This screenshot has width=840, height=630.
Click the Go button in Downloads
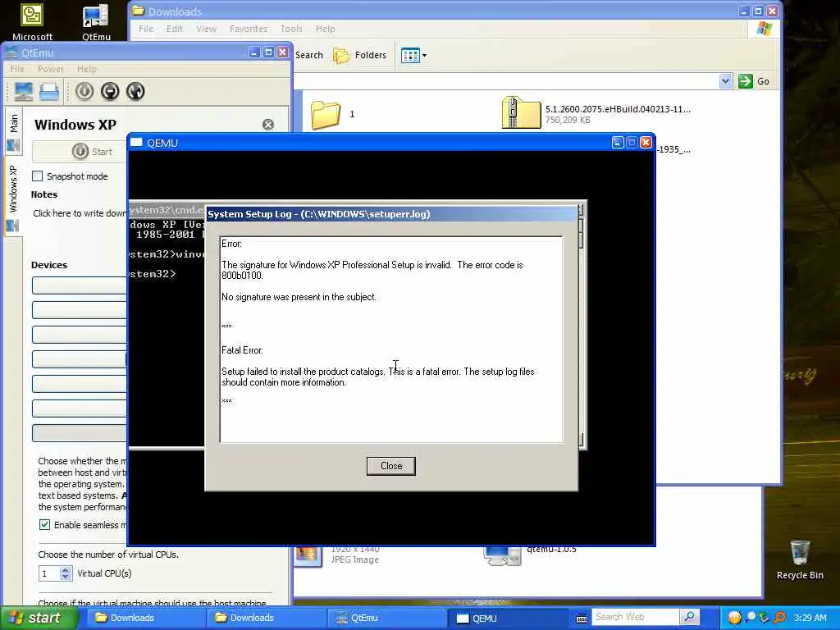point(755,81)
